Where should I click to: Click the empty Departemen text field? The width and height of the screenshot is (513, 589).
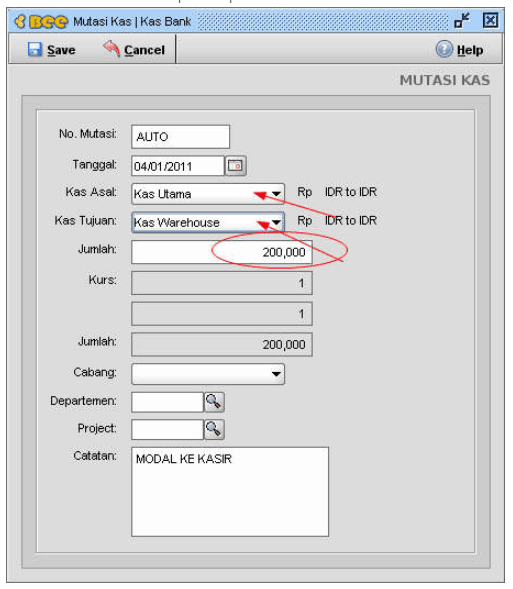[x=167, y=402]
